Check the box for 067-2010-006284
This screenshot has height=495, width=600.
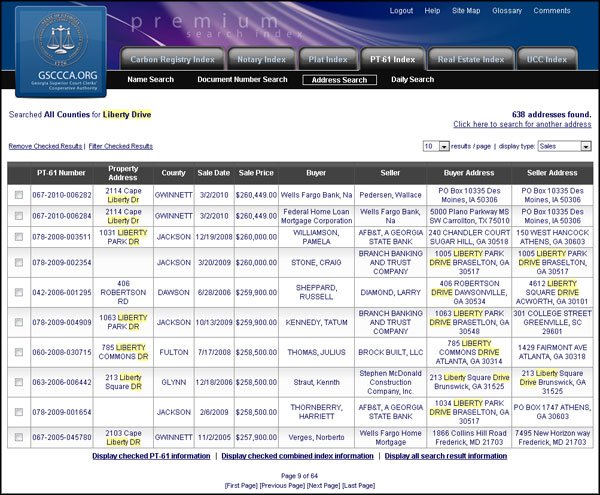click(19, 216)
